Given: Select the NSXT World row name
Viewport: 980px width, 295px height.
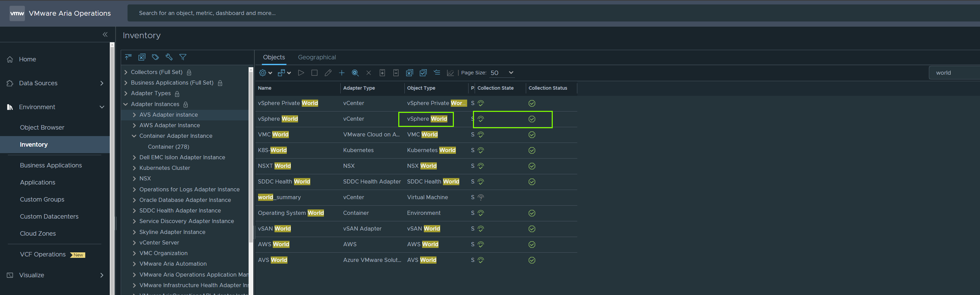Looking at the screenshot, I should click(x=274, y=166).
